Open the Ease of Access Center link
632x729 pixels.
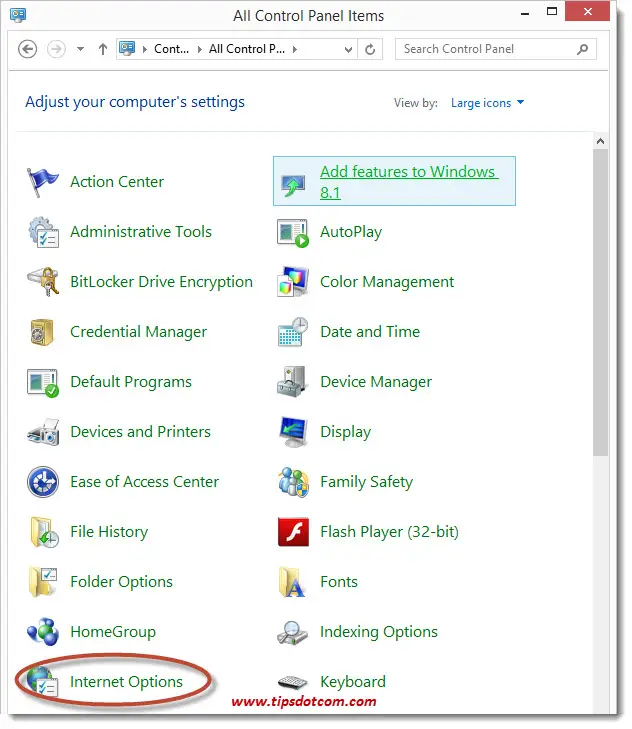(145, 482)
